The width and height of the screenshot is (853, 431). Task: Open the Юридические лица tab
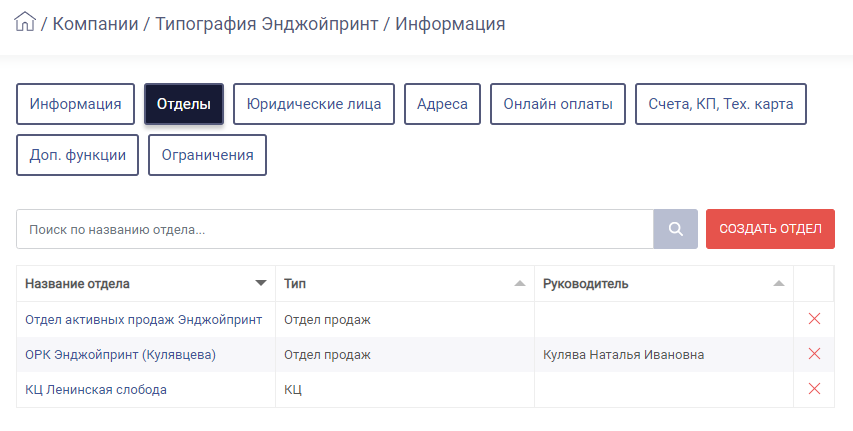coord(314,104)
